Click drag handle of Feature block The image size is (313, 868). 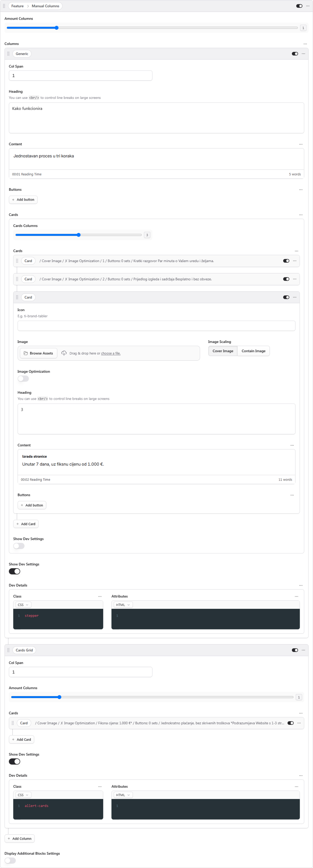[x=4, y=6]
